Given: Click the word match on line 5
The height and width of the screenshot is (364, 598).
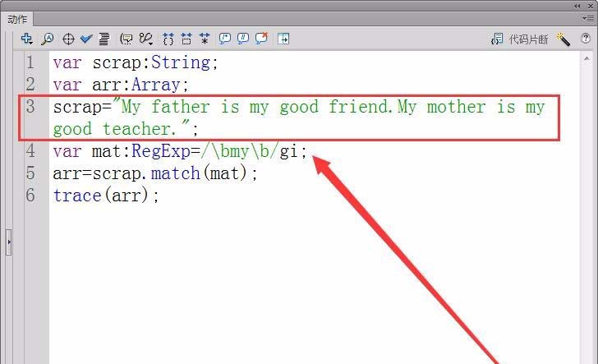Looking at the screenshot, I should (176, 173).
